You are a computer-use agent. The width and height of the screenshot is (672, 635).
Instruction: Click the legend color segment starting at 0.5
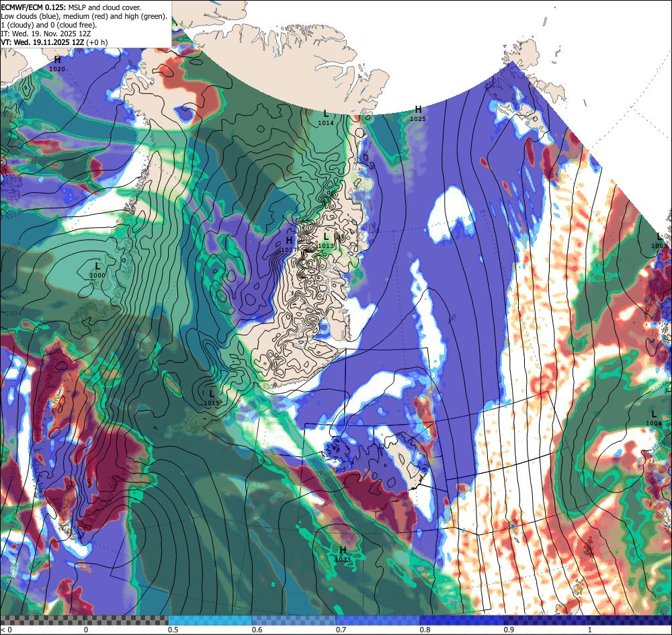click(x=210, y=620)
